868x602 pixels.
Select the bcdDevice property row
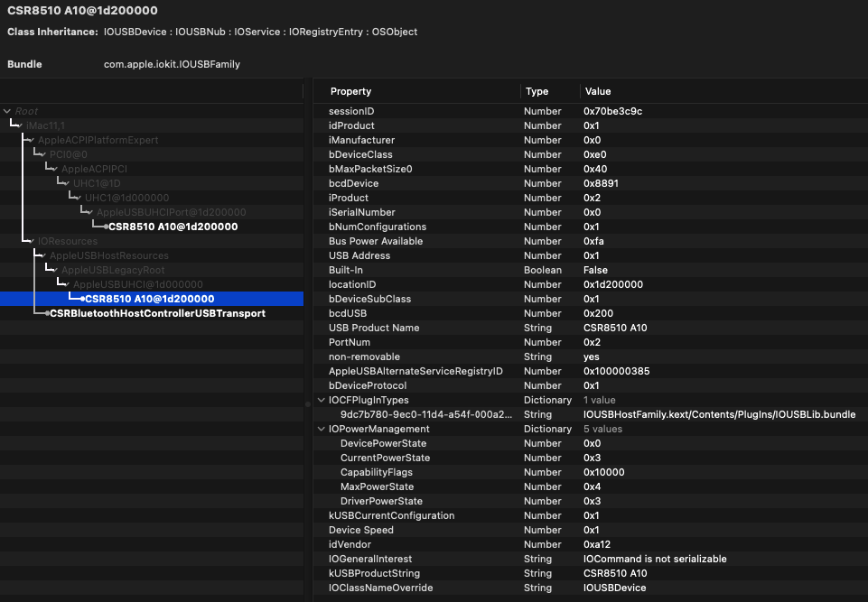point(590,183)
